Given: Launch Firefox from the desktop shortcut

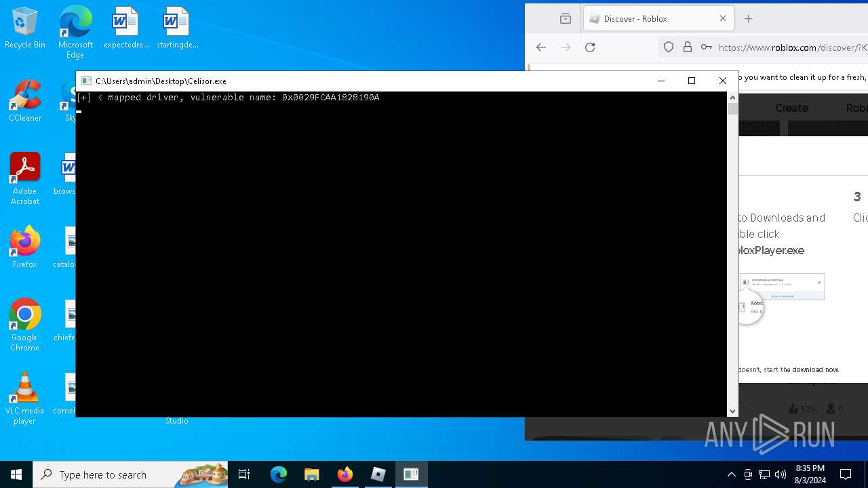Looking at the screenshot, I should click(24, 247).
